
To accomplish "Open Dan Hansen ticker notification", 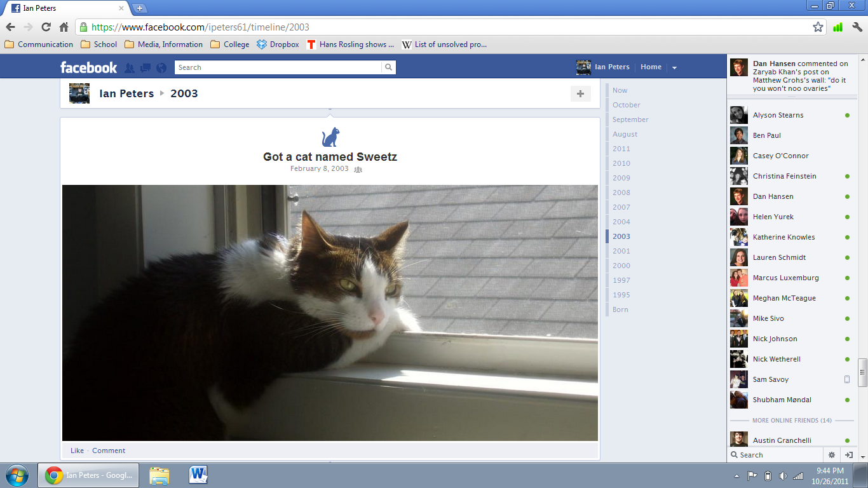I will coord(790,76).
